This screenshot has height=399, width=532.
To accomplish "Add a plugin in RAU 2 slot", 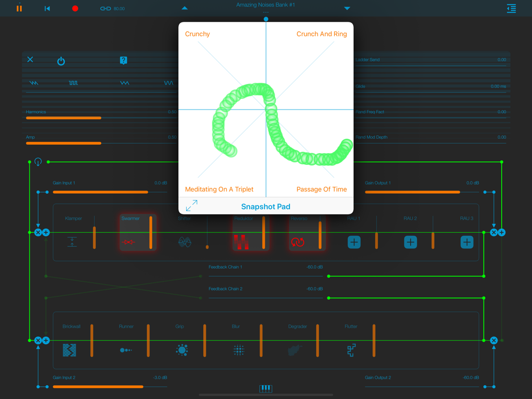I will [410, 242].
